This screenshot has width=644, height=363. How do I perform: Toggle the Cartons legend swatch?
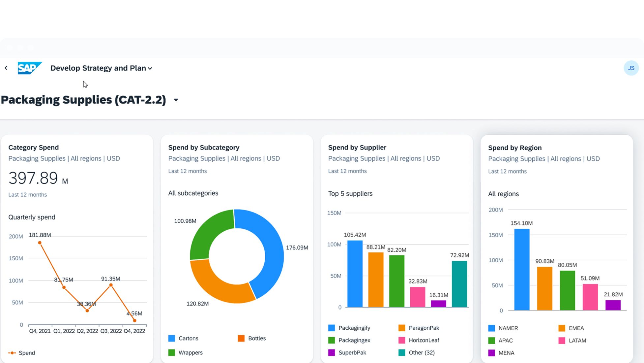pyautogui.click(x=172, y=338)
